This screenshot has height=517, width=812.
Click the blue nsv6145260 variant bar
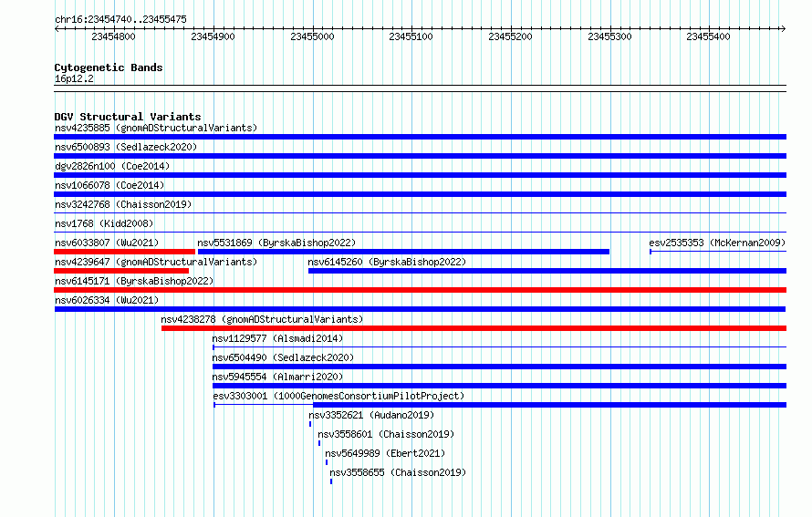[x=547, y=271]
